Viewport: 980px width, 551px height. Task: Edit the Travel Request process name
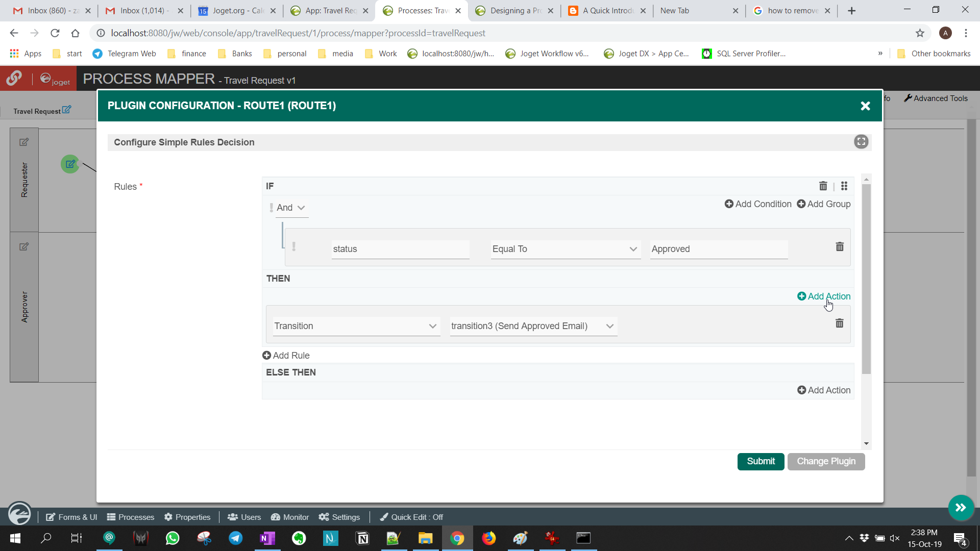(66, 110)
